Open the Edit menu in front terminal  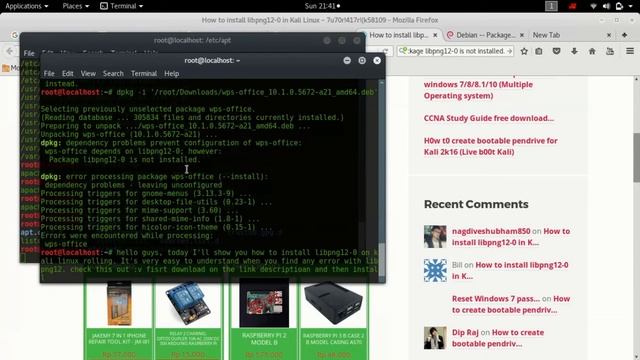tap(67, 73)
